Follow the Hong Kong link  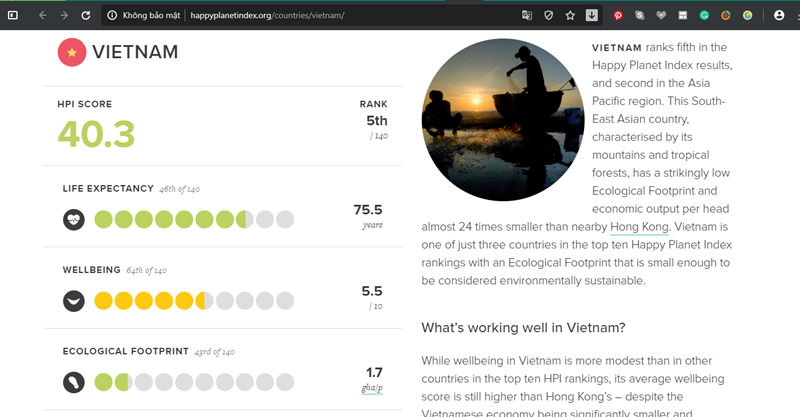[639, 227]
